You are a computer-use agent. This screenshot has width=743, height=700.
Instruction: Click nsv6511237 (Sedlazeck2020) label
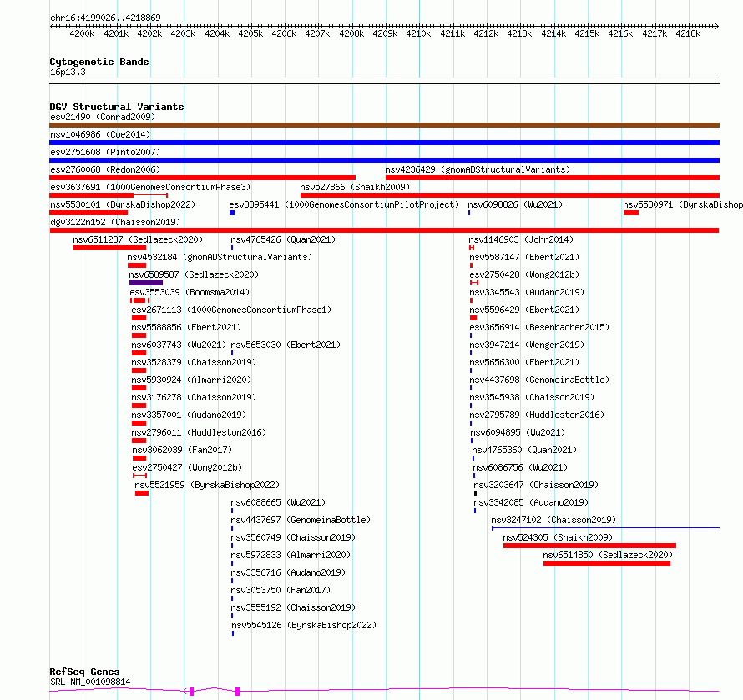[x=138, y=239]
